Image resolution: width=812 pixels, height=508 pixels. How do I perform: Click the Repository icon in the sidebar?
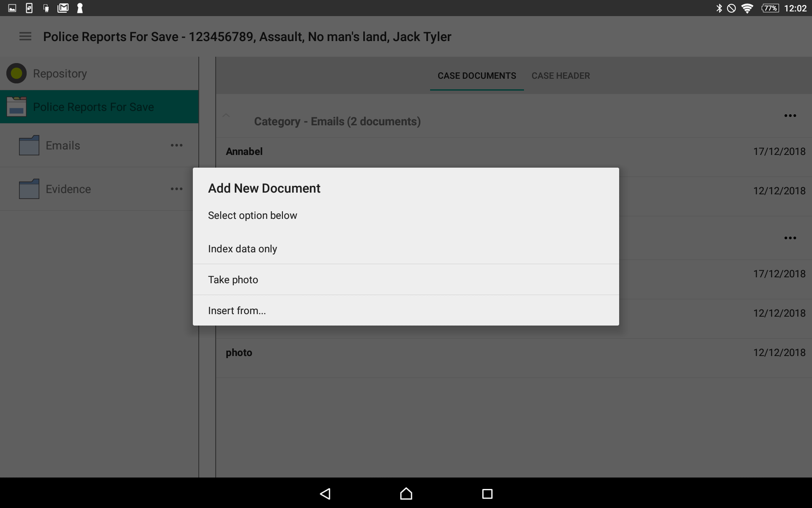[16, 73]
